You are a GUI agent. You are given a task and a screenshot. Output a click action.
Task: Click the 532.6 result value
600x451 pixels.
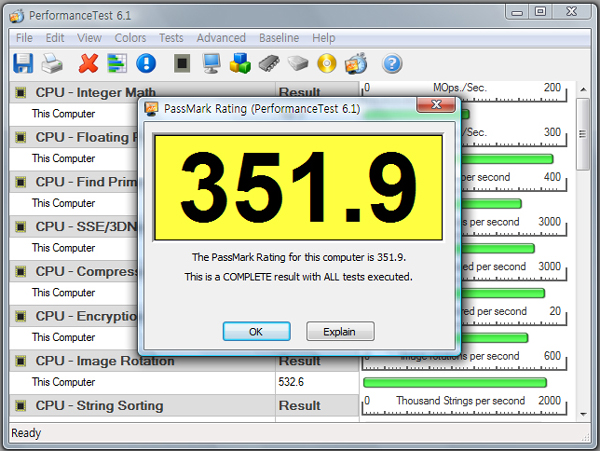tap(291, 382)
